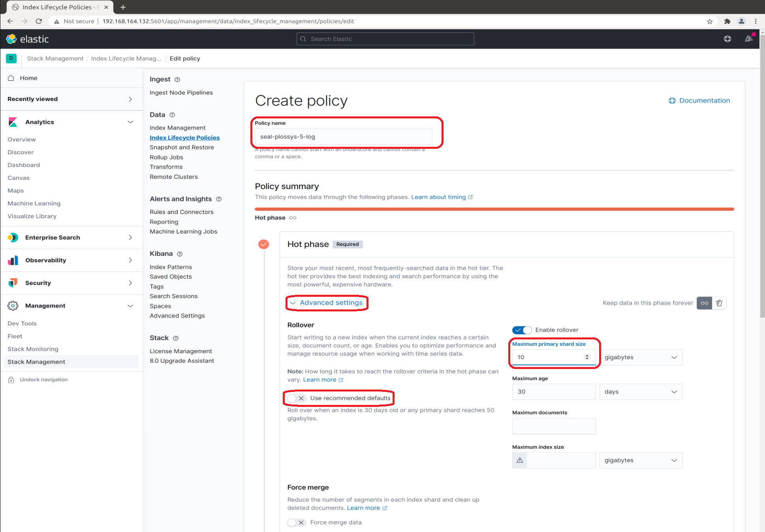This screenshot has width=765, height=532.
Task: Open the newsfeed icon with red dot
Action: pyautogui.click(x=748, y=39)
